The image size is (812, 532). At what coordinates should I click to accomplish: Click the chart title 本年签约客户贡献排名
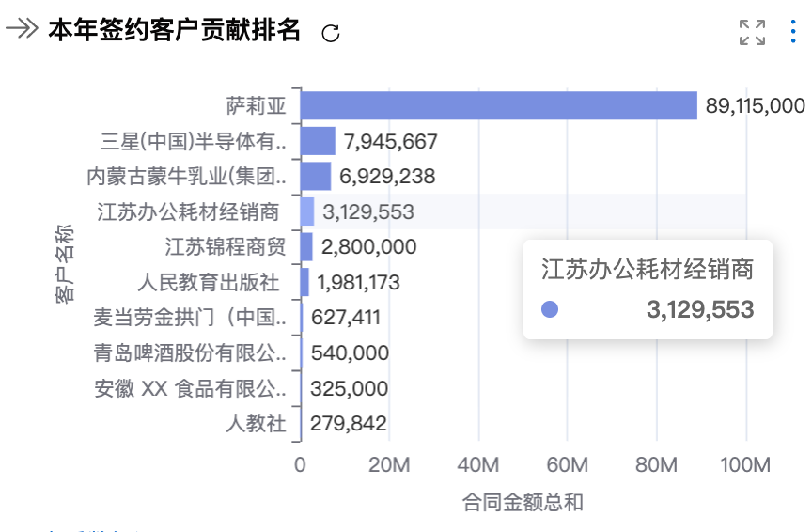(174, 31)
